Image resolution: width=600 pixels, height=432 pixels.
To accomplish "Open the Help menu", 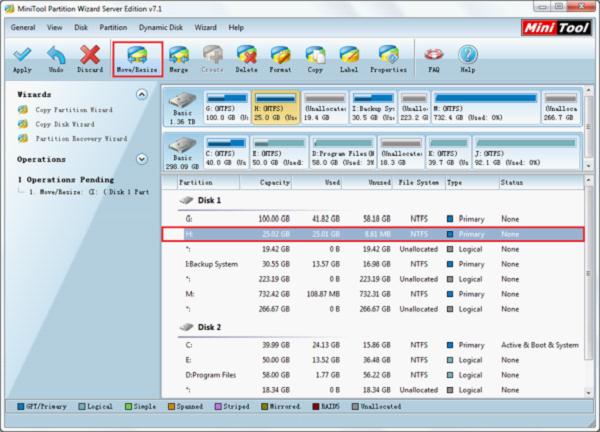I will [x=236, y=28].
